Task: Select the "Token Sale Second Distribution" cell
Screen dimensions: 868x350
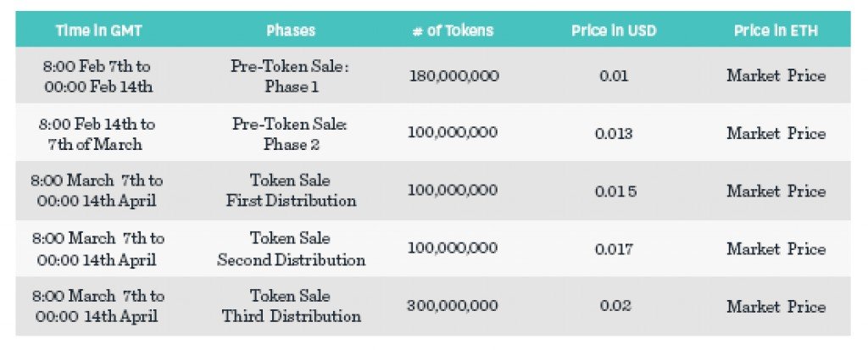Action: click(291, 249)
